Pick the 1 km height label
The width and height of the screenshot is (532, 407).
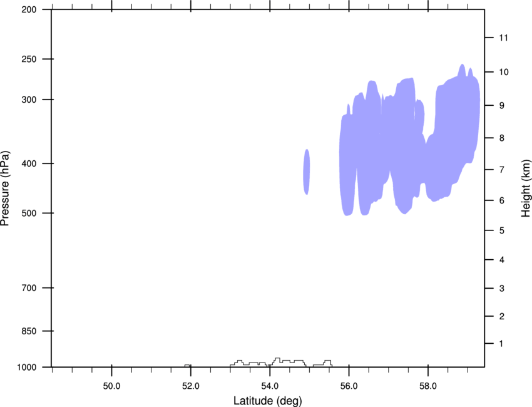click(501, 344)
